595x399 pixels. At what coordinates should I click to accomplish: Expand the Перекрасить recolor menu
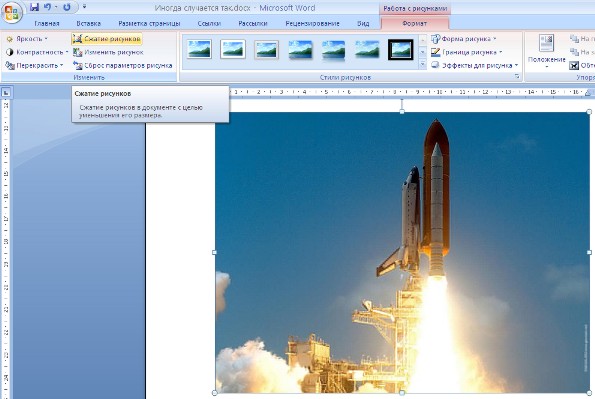point(35,65)
